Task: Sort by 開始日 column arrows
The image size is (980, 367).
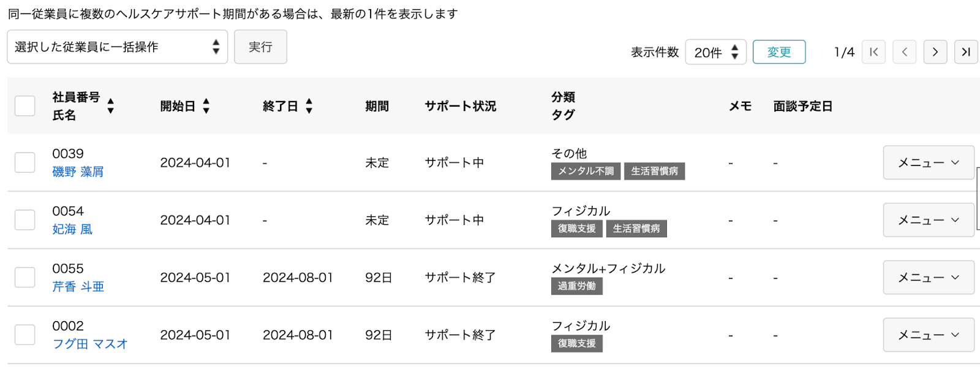Action: pyautogui.click(x=206, y=106)
